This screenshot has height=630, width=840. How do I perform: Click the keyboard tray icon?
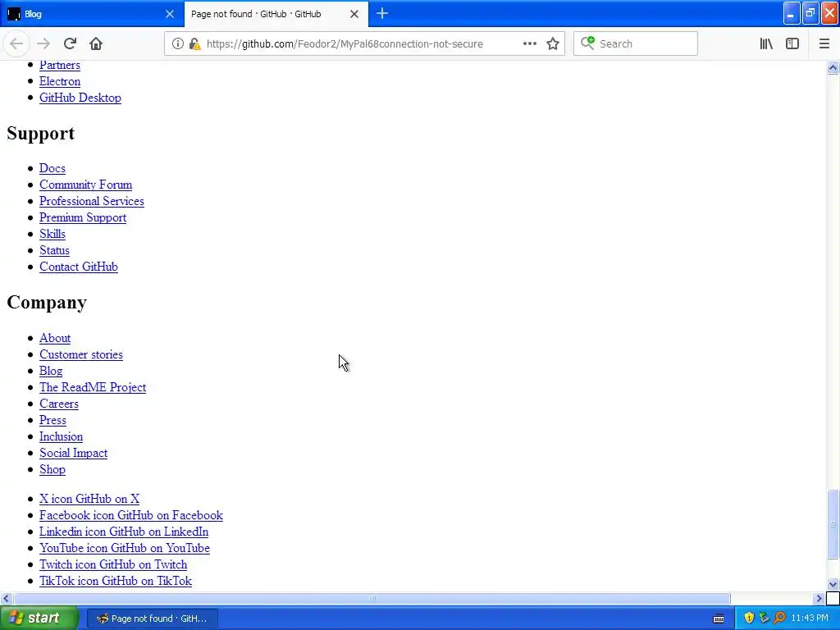click(x=719, y=619)
